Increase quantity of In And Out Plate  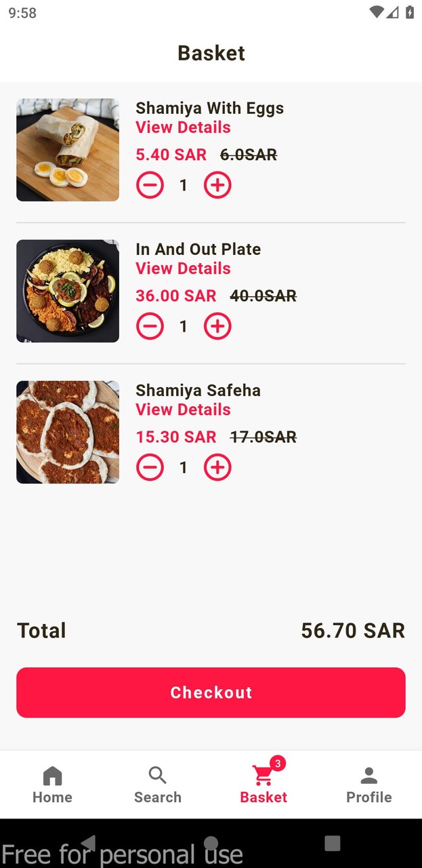coord(217,326)
